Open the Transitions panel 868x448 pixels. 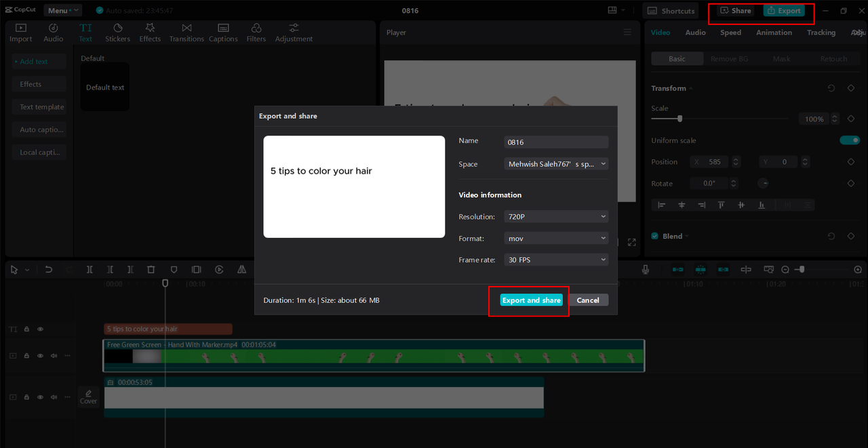[x=186, y=33]
